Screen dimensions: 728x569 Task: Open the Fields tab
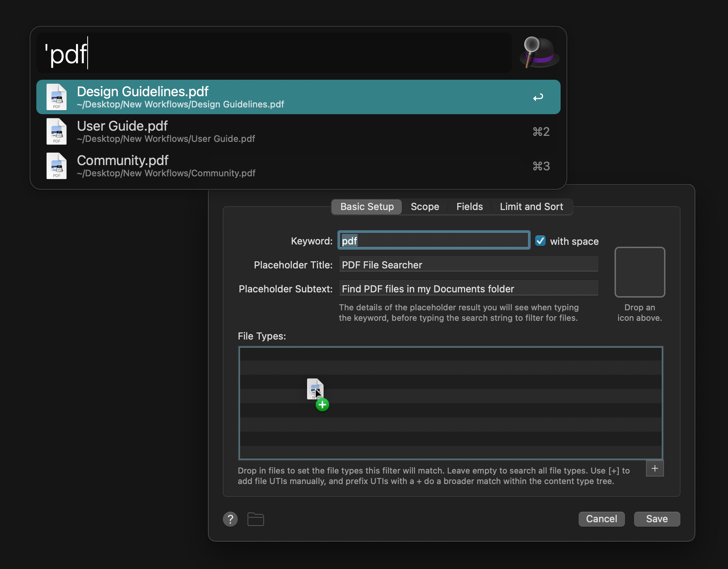pos(469,207)
